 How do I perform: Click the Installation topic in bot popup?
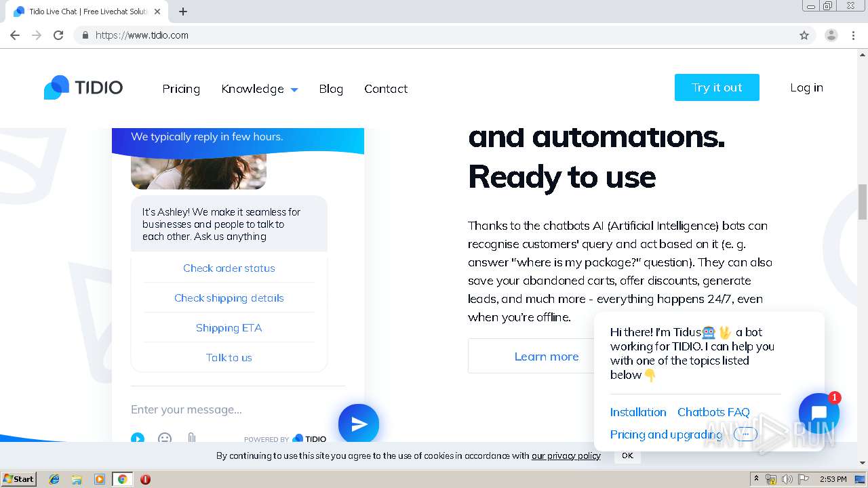tap(638, 412)
